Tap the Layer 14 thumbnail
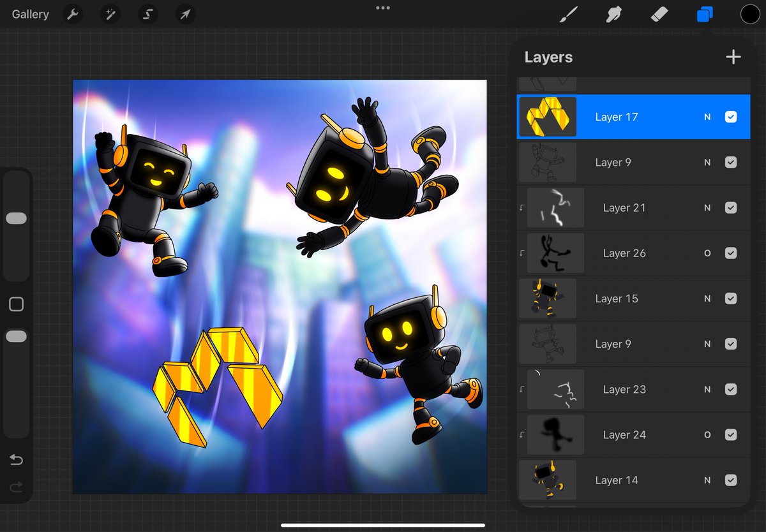Image resolution: width=766 pixels, height=532 pixels. click(x=548, y=480)
